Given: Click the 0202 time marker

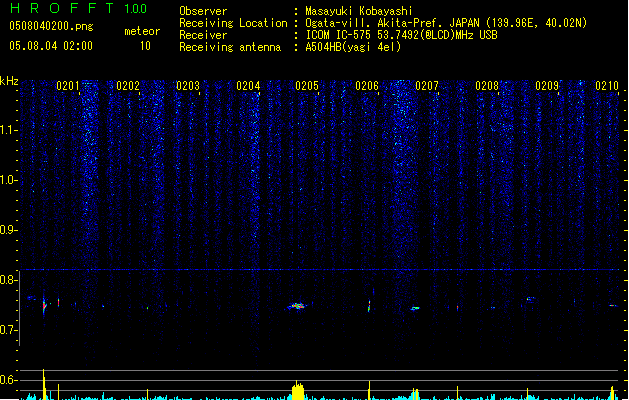Looking at the screenshot, I should (128, 85).
